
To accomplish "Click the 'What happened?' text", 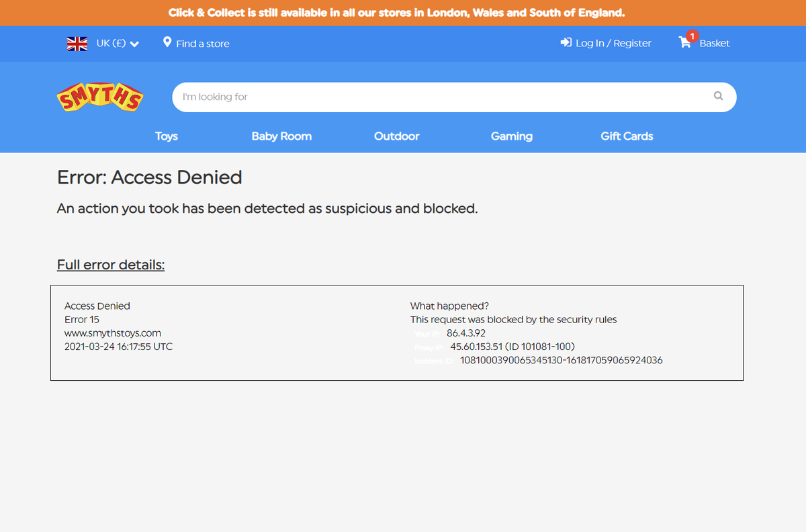I will (x=449, y=306).
